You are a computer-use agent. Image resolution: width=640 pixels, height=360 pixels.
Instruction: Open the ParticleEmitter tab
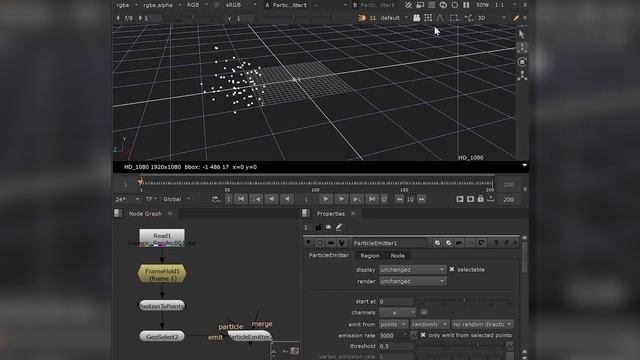[x=329, y=255]
